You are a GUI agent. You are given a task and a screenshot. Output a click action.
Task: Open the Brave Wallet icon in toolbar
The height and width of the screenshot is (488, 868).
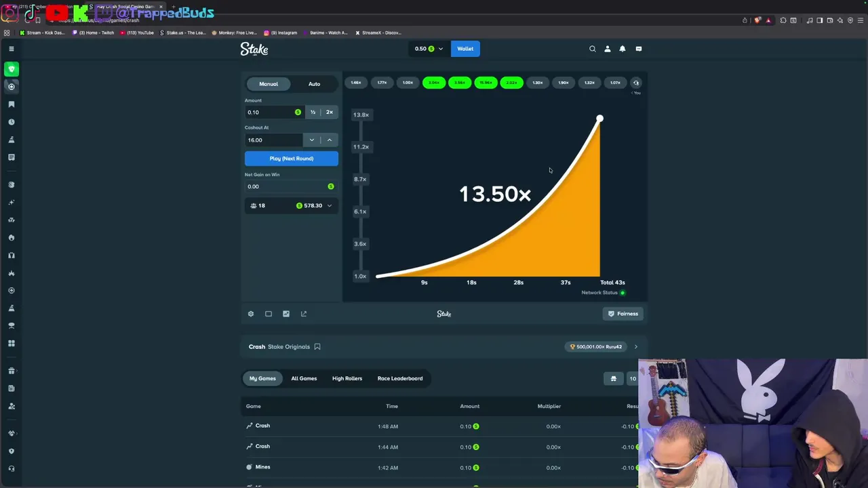pos(830,20)
